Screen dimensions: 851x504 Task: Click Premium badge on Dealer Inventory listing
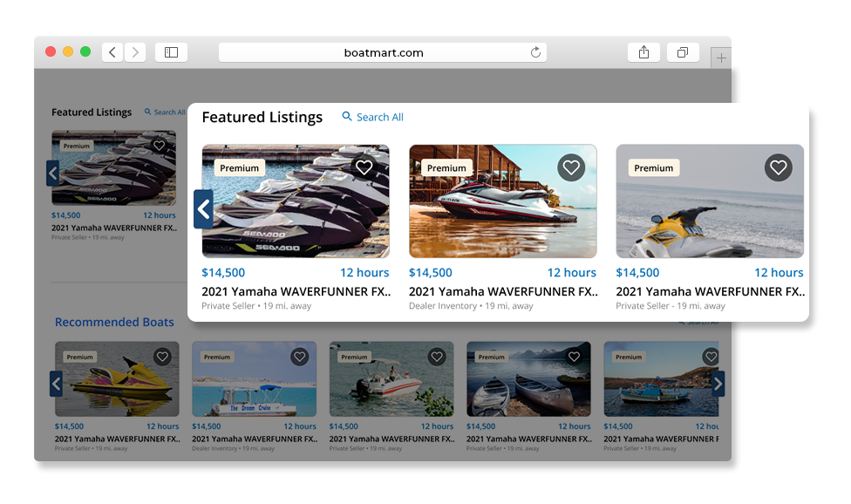point(446,168)
